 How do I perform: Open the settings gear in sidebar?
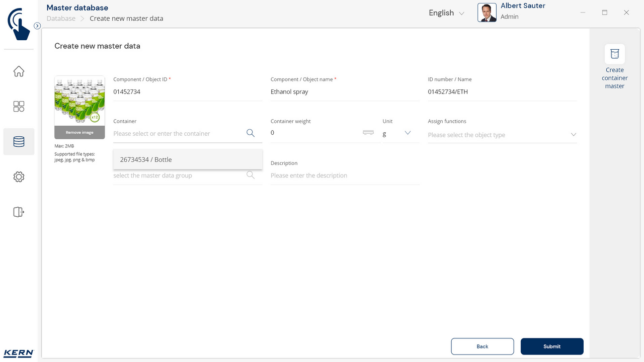[x=19, y=177]
